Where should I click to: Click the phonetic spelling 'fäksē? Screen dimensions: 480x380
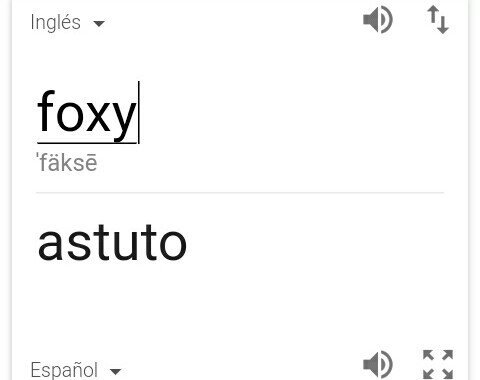[67, 162]
